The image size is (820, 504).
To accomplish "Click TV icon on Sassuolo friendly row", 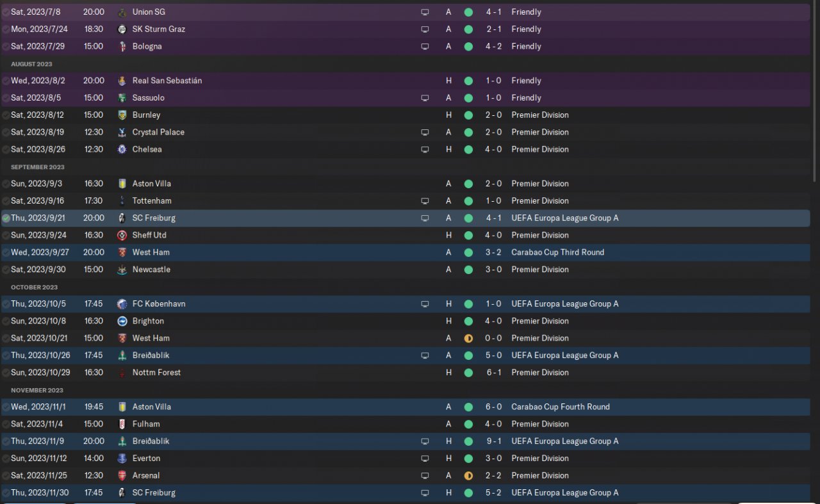I will (x=425, y=98).
